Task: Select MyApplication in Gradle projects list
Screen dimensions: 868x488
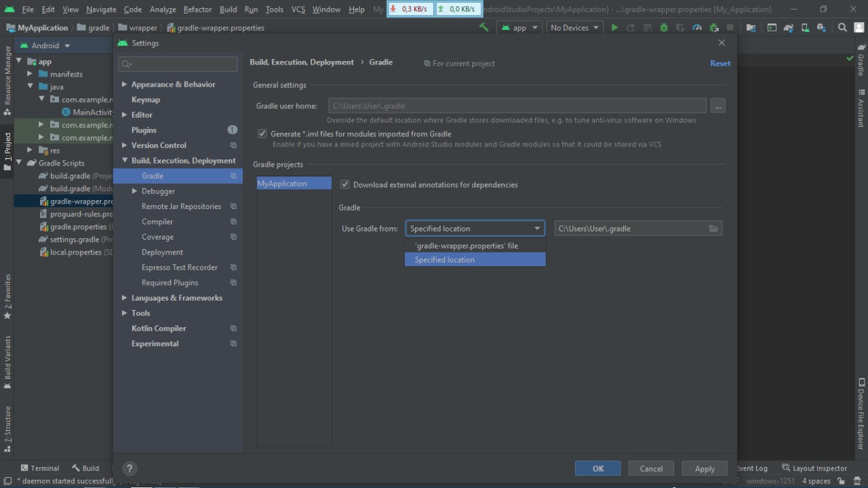Action: tap(294, 183)
